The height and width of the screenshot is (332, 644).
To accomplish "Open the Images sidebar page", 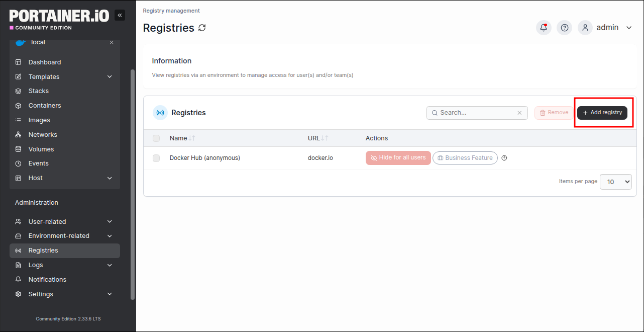I will pos(39,120).
